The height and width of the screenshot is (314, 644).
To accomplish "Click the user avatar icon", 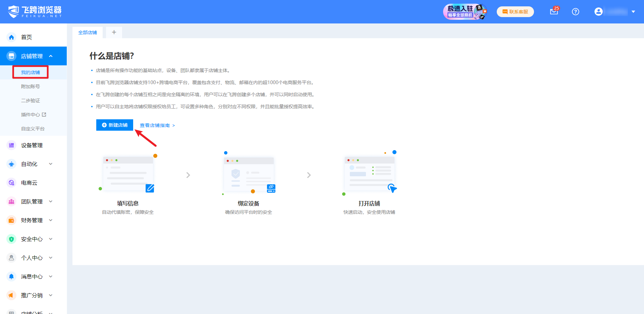I will pyautogui.click(x=598, y=12).
